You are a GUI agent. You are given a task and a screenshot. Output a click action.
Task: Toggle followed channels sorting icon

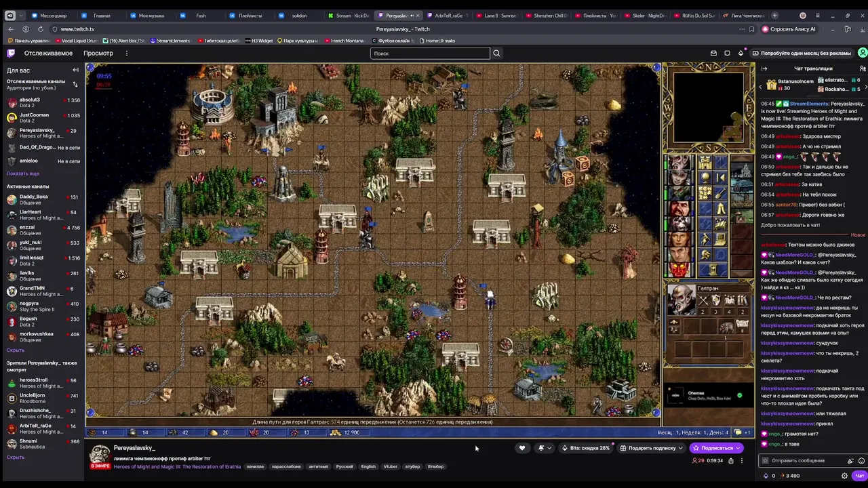pos(75,84)
